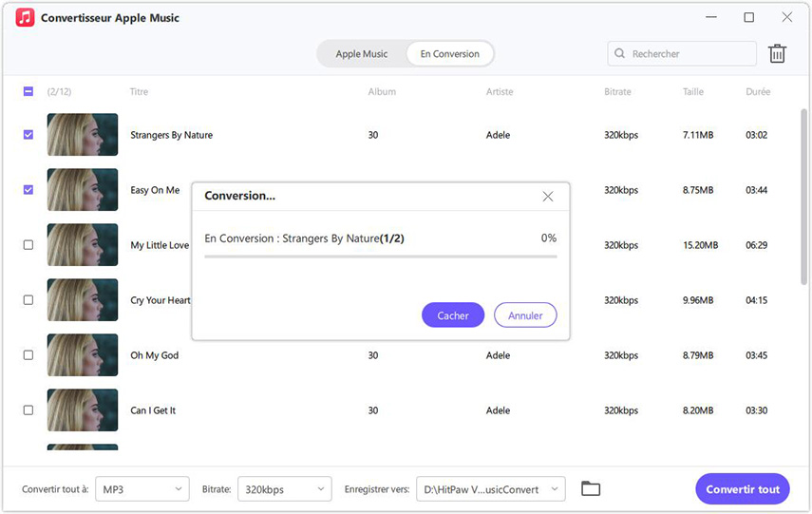
Task: Click the 7.11MB size value
Action: pyautogui.click(x=697, y=135)
